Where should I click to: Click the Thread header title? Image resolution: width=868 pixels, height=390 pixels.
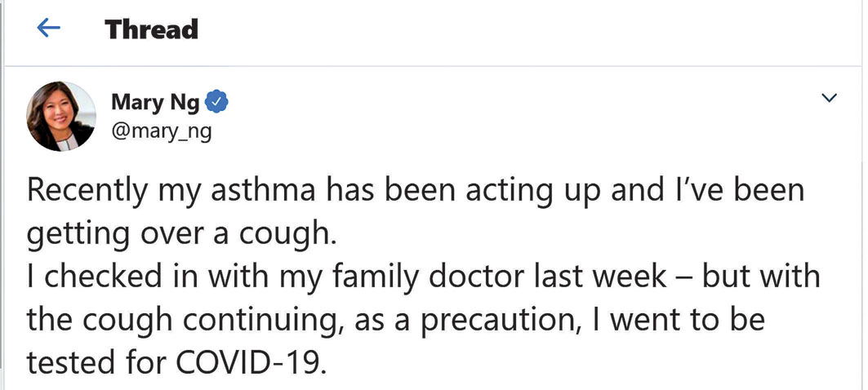tap(151, 29)
